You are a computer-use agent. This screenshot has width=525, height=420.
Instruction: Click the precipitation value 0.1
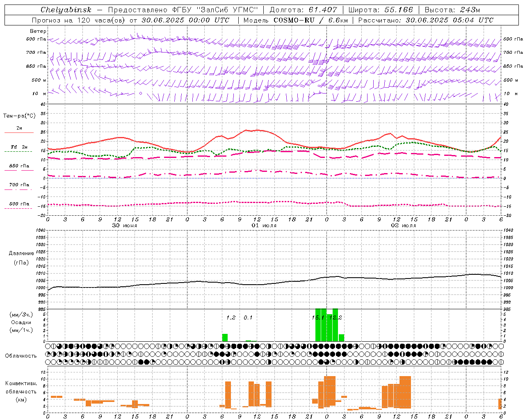point(248,317)
